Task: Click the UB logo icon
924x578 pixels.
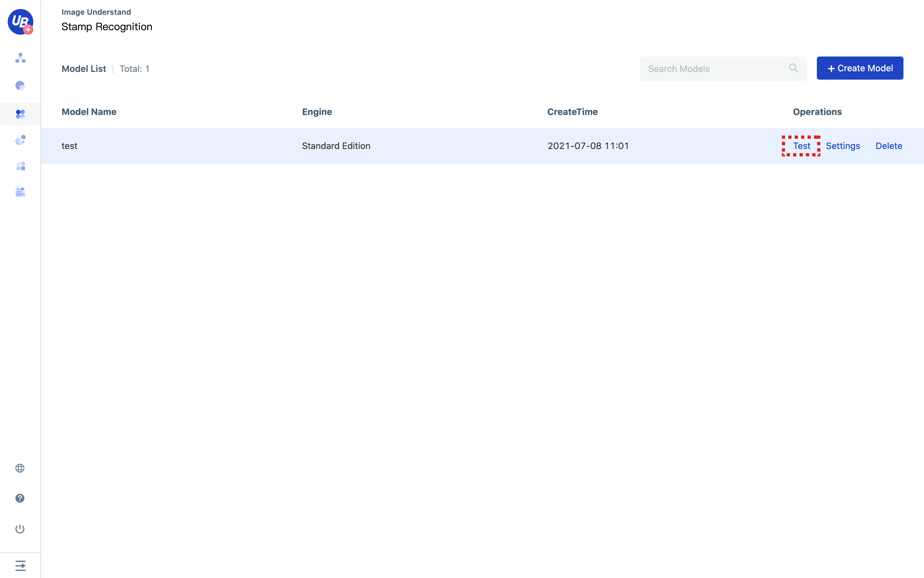Action: pyautogui.click(x=21, y=22)
